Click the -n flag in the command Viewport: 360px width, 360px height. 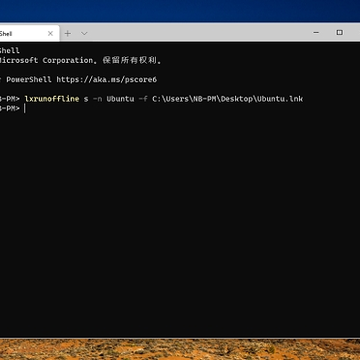(x=97, y=99)
